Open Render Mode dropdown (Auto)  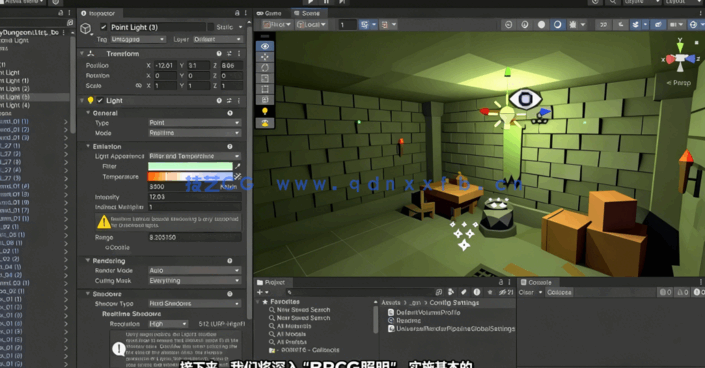195,270
